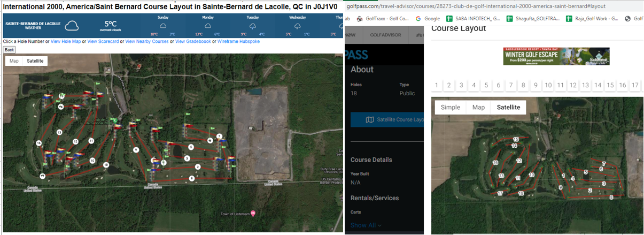Image resolution: width=644 pixels, height=235 pixels.
Task: Click the Sainte-Bernard de Lacolle Weather label
Action: click(x=33, y=26)
